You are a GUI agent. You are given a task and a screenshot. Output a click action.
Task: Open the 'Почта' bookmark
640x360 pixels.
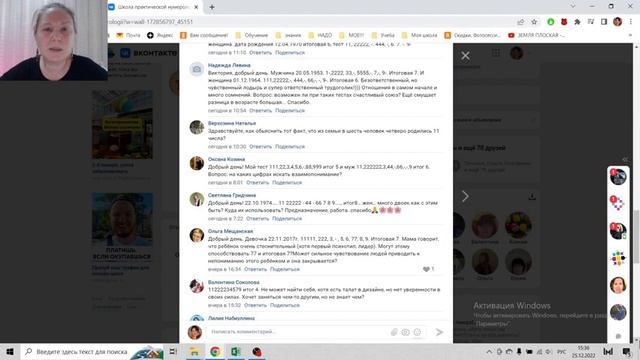pos(128,36)
